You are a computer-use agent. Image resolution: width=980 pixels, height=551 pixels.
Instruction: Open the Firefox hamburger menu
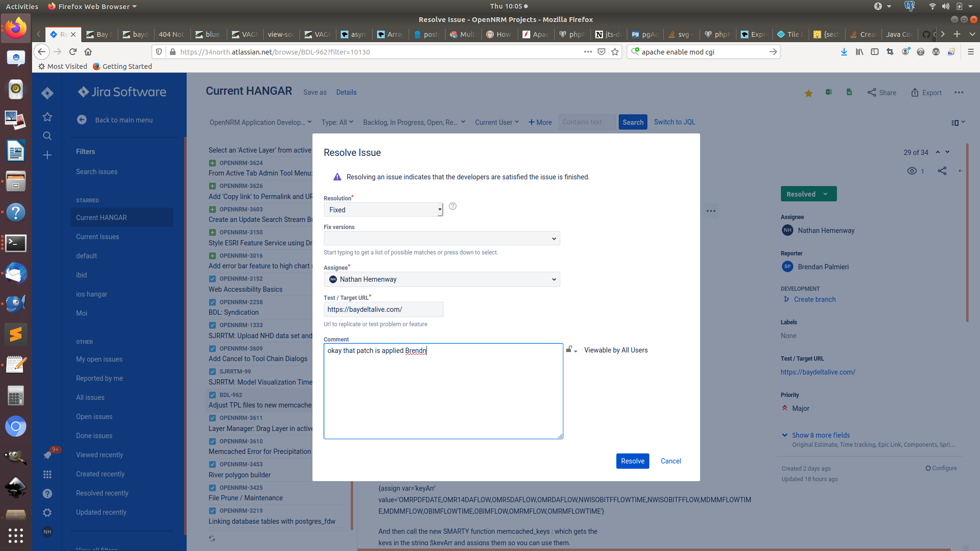[971, 52]
